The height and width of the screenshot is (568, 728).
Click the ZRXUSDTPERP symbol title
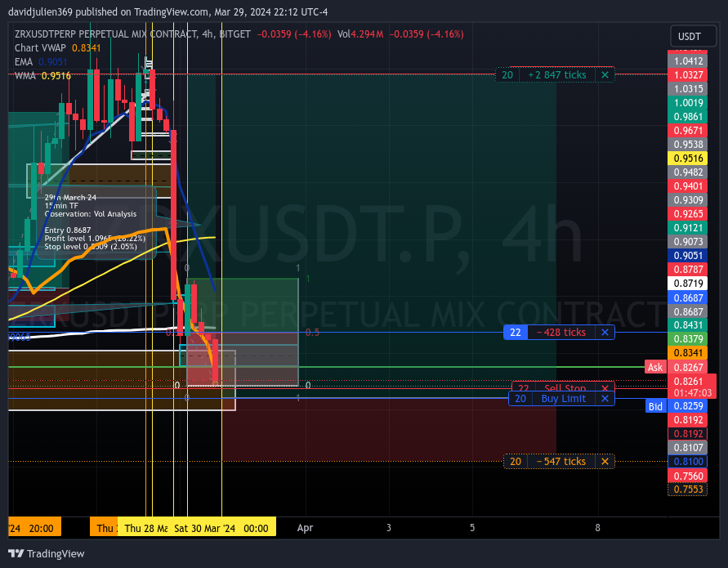coord(132,34)
